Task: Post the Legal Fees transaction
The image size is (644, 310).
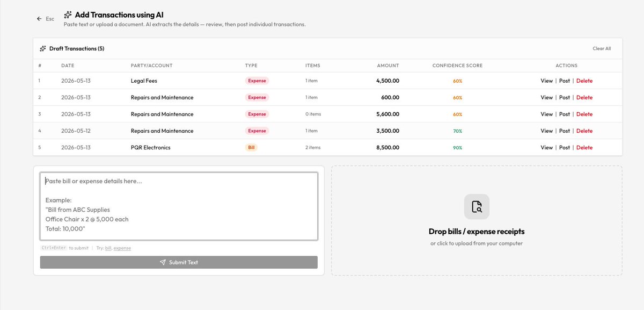Action: (x=565, y=81)
